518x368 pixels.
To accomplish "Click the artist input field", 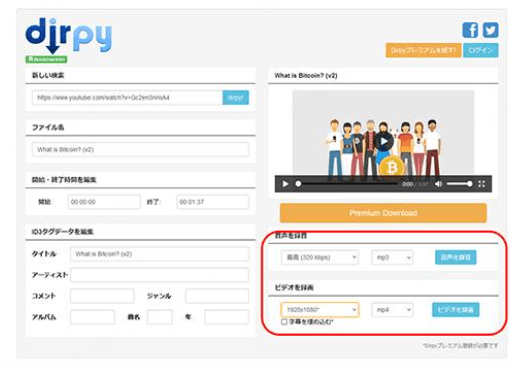I will [159, 275].
